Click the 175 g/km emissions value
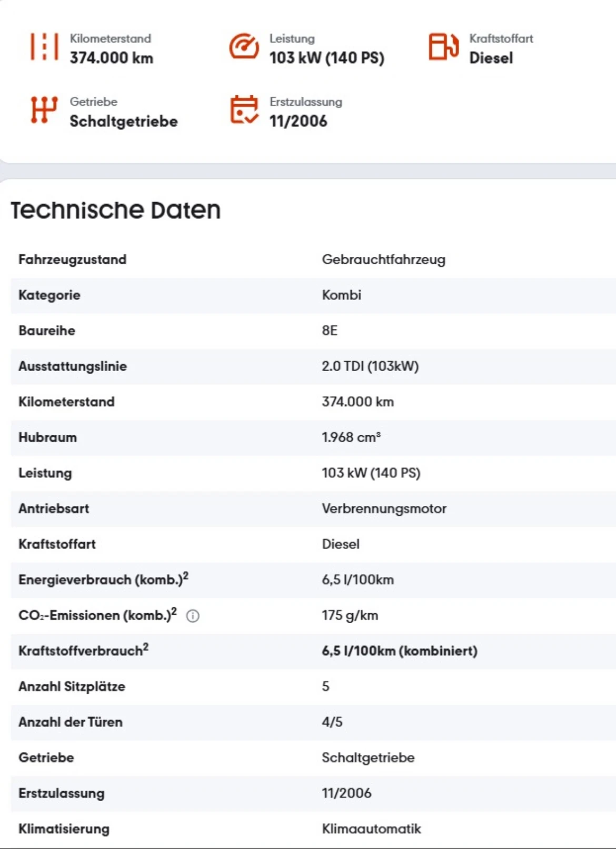616x849 pixels. pyautogui.click(x=350, y=615)
